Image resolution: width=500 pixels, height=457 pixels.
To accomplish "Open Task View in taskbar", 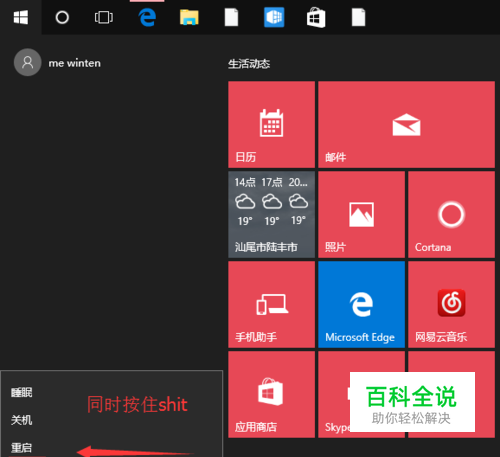I will [104, 17].
